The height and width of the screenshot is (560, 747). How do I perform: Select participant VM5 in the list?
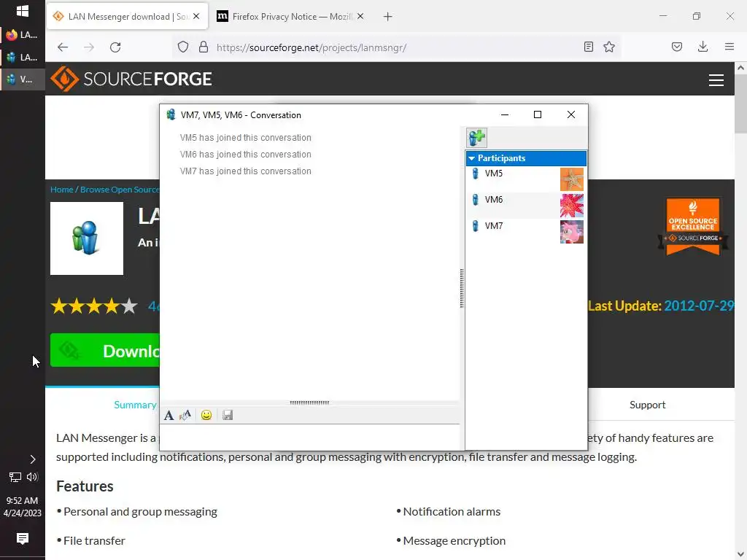526,179
